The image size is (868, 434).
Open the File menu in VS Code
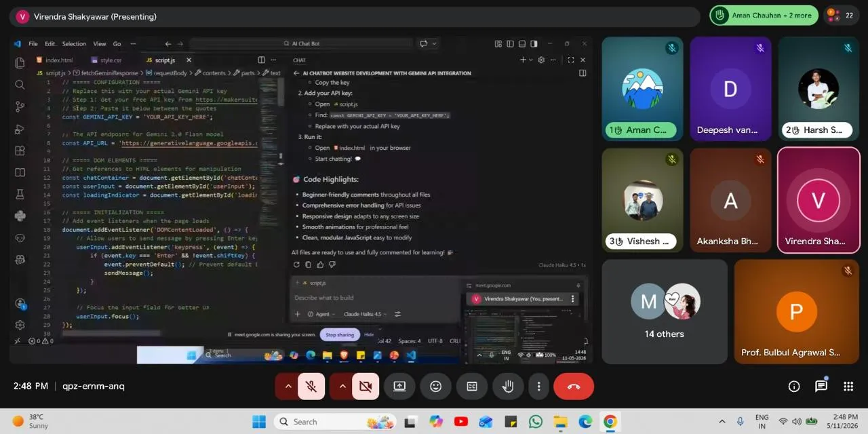pos(33,43)
